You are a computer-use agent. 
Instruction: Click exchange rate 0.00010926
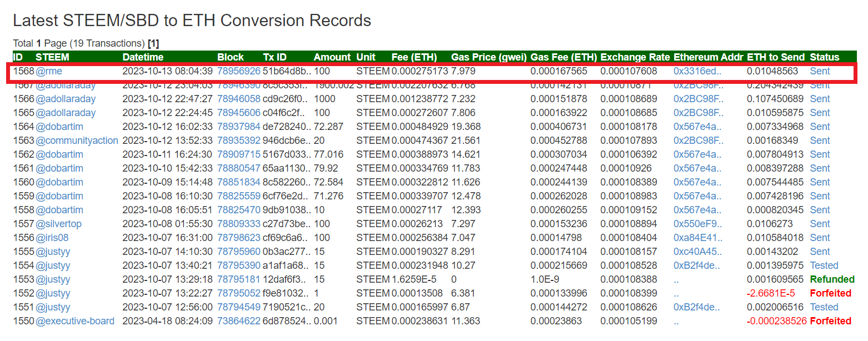tap(626, 168)
